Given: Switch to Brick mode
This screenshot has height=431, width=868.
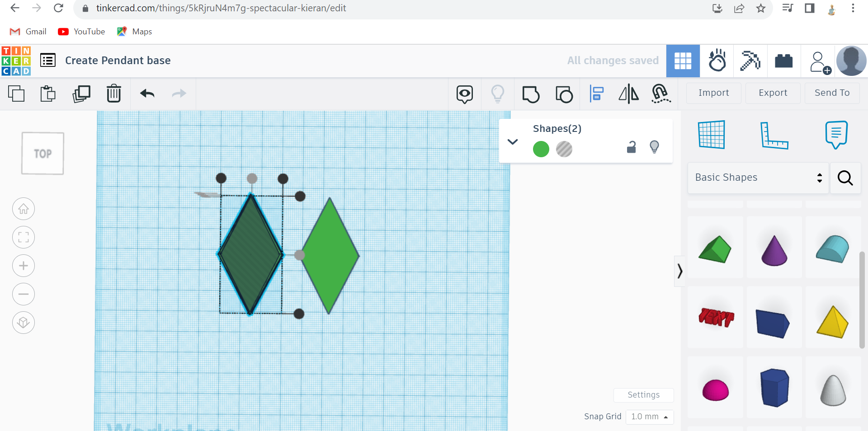Looking at the screenshot, I should (x=783, y=61).
